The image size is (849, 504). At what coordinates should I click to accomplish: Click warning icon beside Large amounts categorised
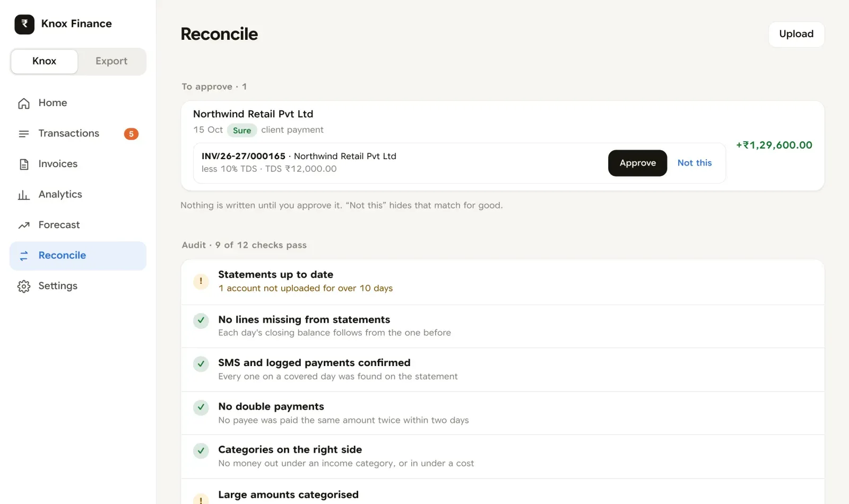pos(201,499)
